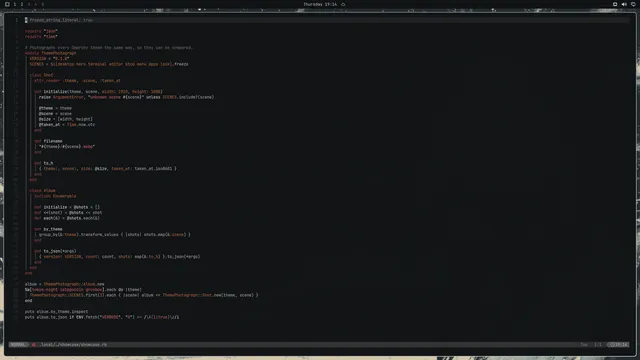
Task: Click the def initialize(theme, scene line
Action: [98, 91]
